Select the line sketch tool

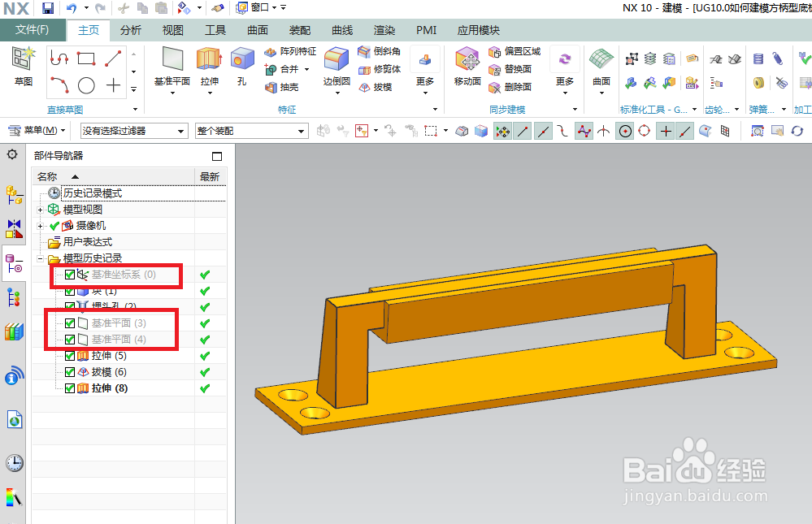[113, 58]
